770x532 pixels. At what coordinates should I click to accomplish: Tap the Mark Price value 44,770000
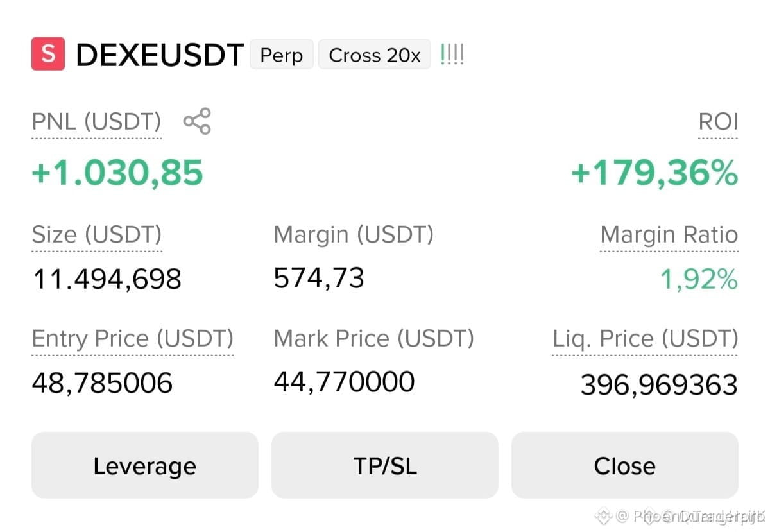pyautogui.click(x=345, y=382)
